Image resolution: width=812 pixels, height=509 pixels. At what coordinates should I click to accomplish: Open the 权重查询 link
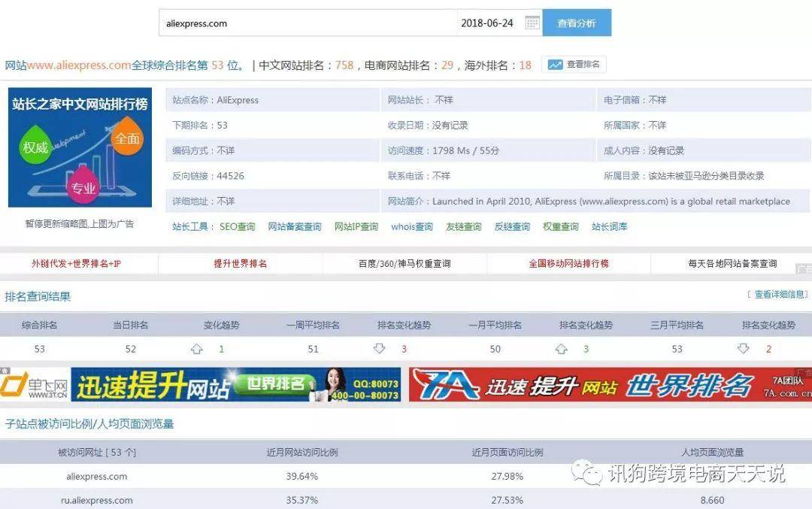tap(560, 226)
